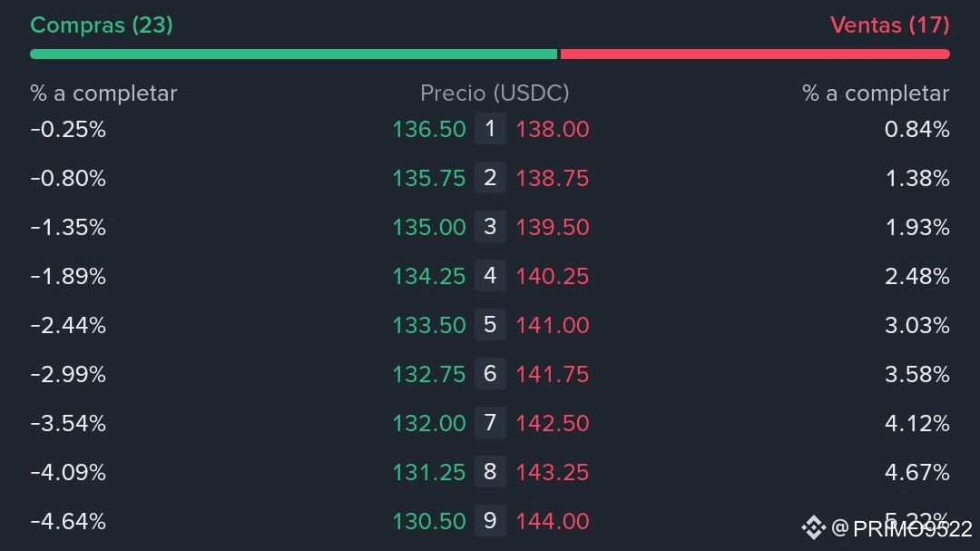Click grid level number 7 badge

pos(490,423)
